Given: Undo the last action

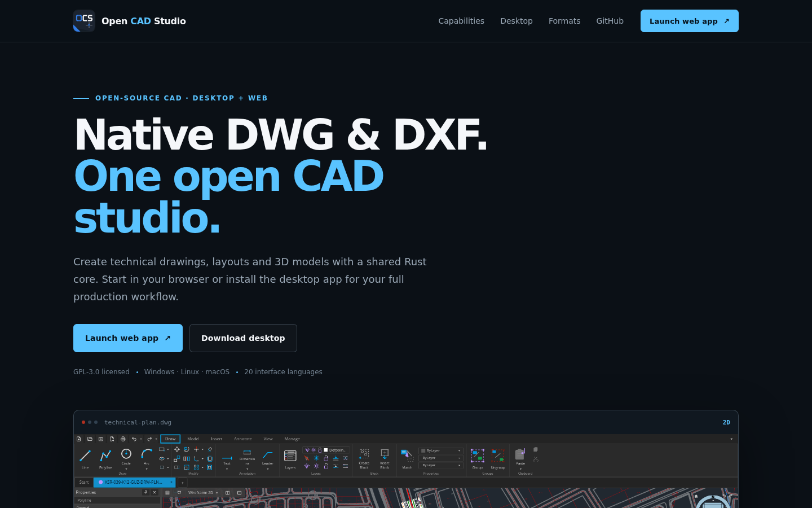Looking at the screenshot, I should [x=134, y=439].
